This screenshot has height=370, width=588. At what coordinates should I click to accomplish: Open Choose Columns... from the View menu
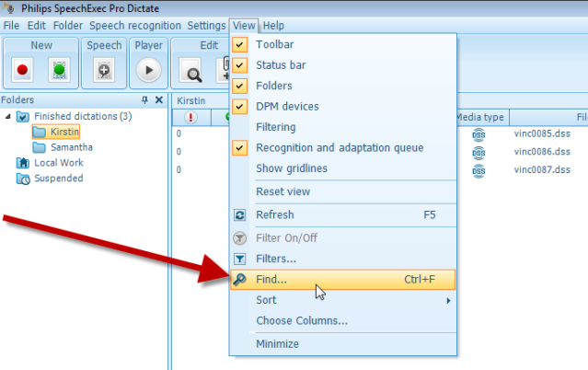tap(302, 321)
